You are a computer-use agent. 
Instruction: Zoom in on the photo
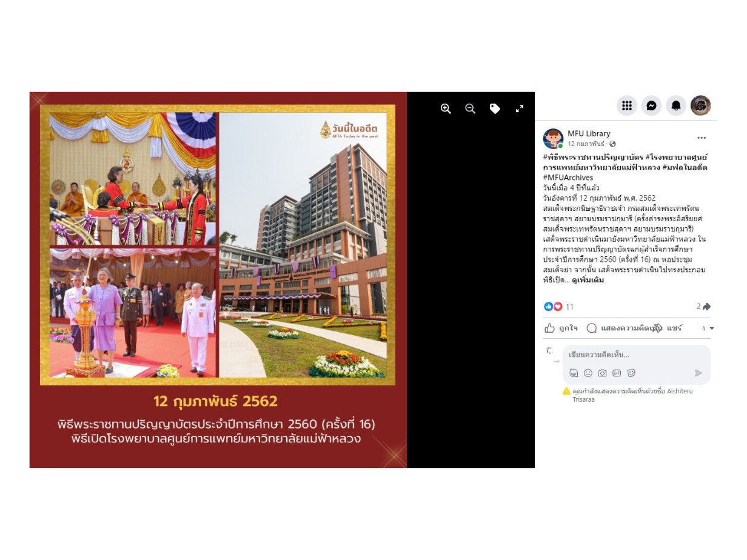click(x=446, y=108)
